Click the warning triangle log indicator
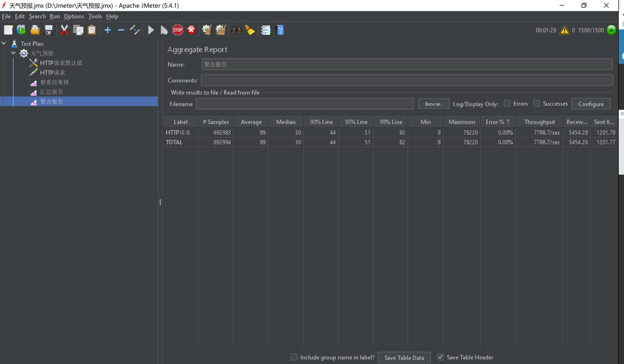This screenshot has width=624, height=364. (x=564, y=30)
